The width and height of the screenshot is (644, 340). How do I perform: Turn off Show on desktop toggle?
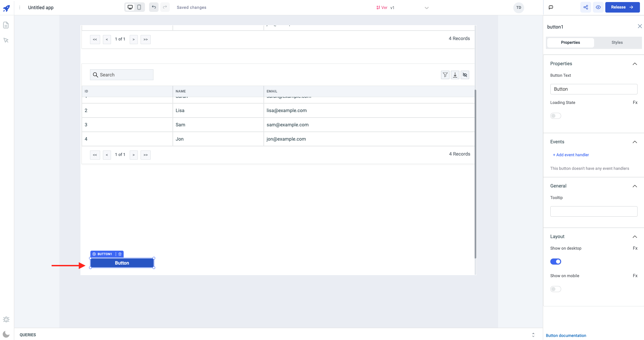[x=555, y=262]
